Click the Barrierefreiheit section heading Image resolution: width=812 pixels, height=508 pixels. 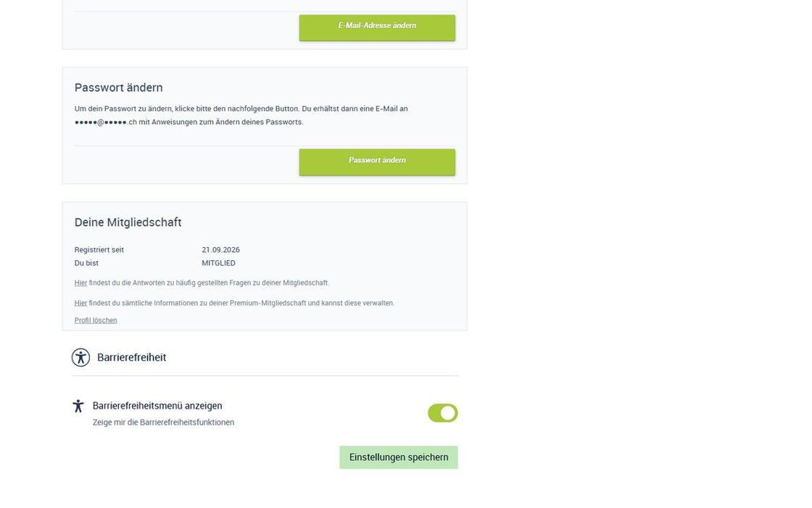point(131,357)
